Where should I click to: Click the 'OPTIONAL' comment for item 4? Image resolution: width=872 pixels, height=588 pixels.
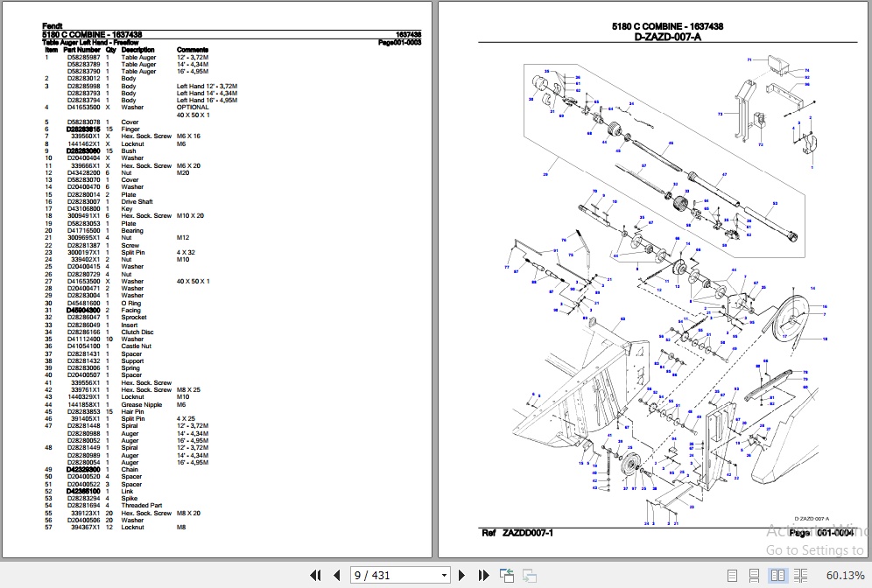193,108
